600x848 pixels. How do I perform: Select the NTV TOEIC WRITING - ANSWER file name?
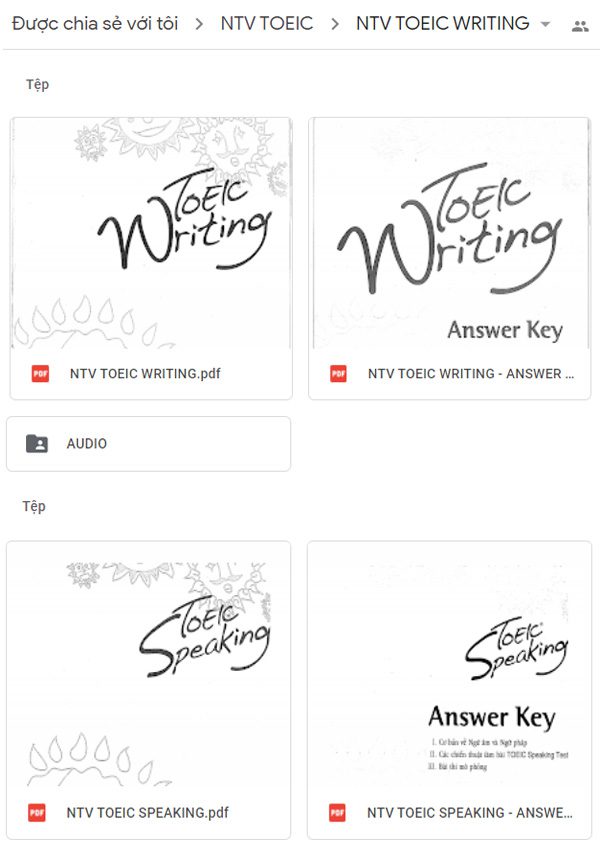pos(471,374)
